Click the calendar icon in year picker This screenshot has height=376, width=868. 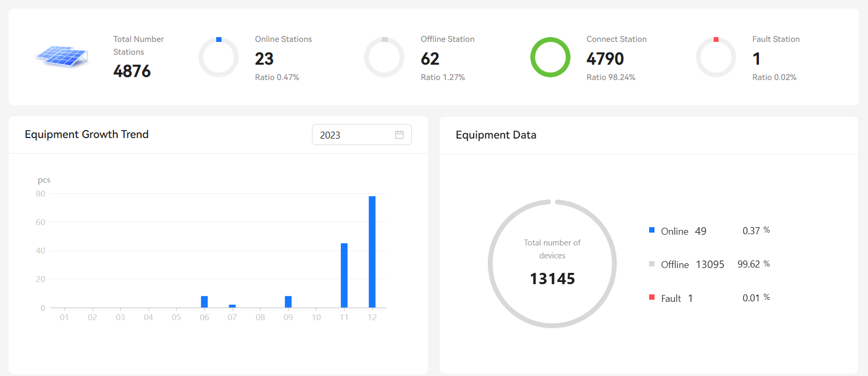point(399,135)
